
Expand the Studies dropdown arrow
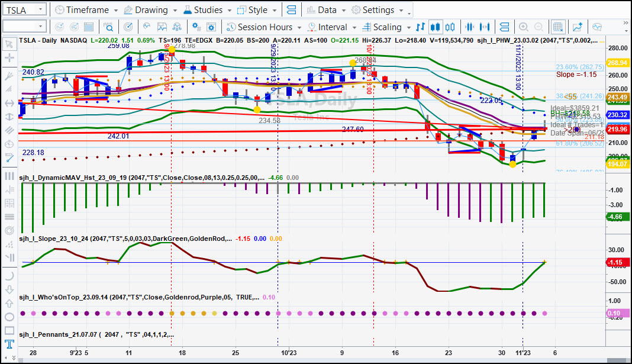click(230, 10)
